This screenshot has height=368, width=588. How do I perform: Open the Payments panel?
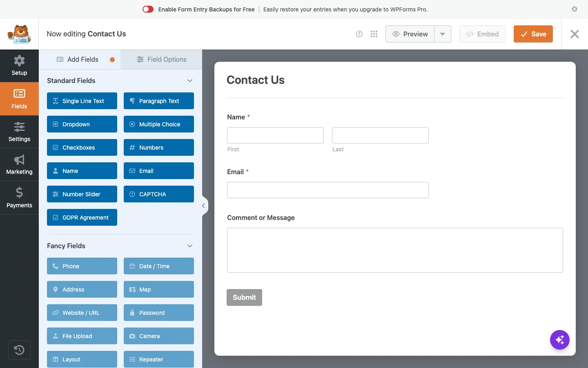19,198
